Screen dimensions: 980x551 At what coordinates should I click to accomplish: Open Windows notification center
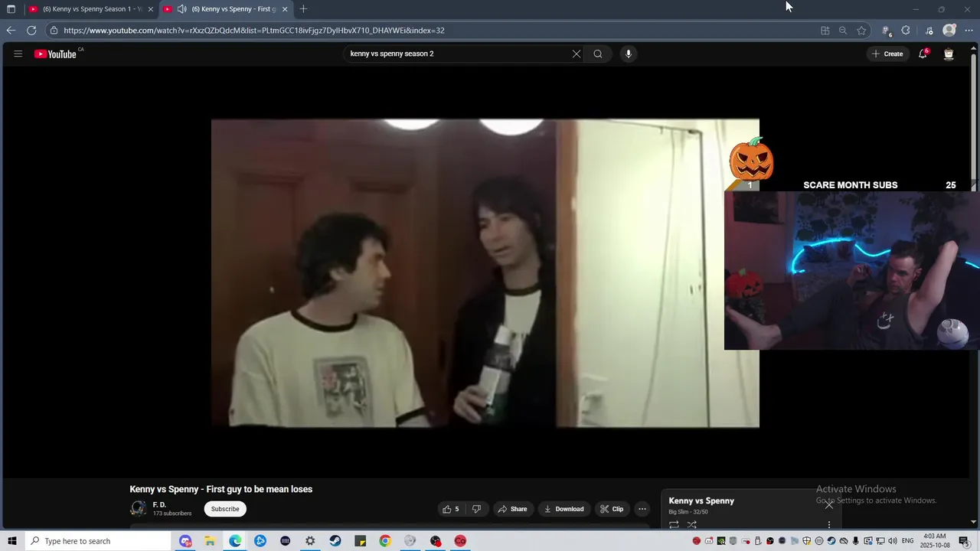964,541
